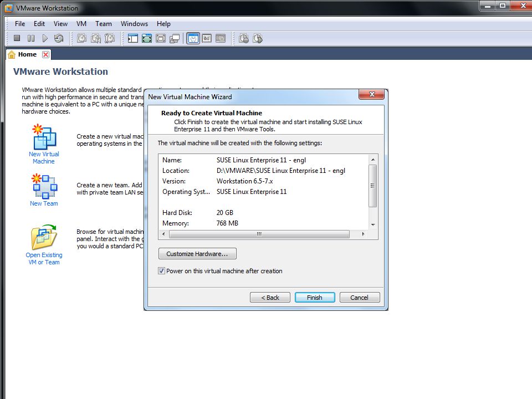
Task: Click the Revert to Snapshot icon
Action: click(x=96, y=38)
